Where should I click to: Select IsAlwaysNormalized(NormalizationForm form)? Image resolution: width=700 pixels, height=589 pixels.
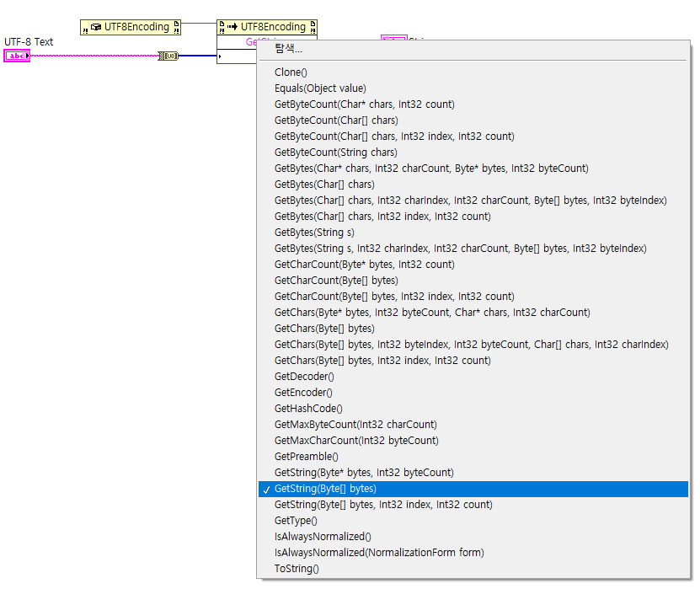(x=473, y=553)
